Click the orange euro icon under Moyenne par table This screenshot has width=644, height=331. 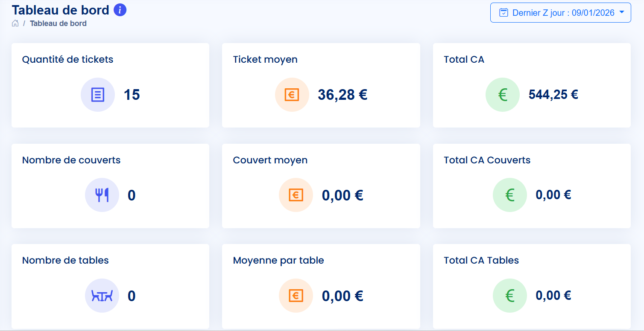[296, 296]
